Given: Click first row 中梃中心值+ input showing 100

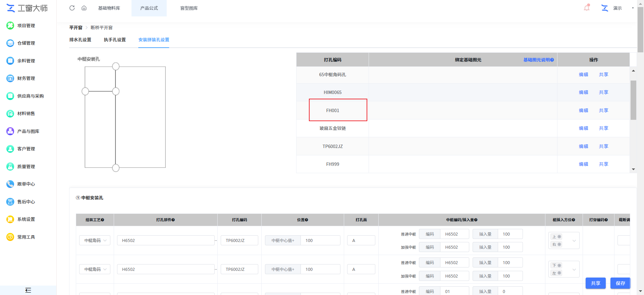Looking at the screenshot, I should [x=320, y=240].
